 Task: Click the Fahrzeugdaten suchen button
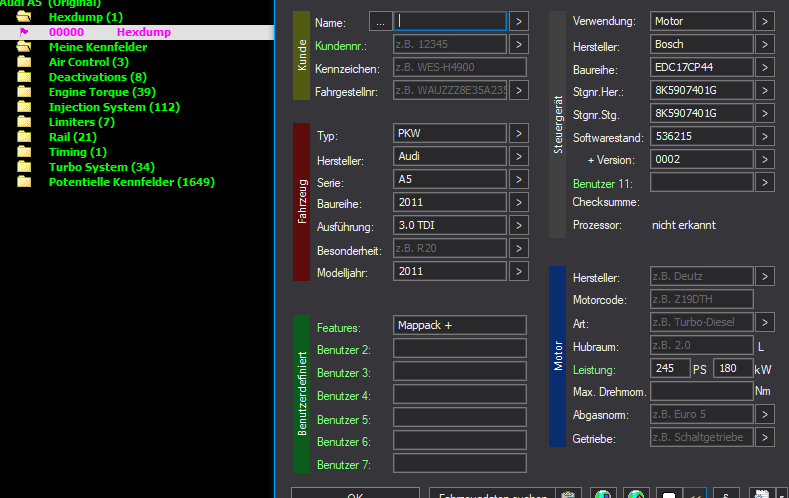(x=492, y=493)
